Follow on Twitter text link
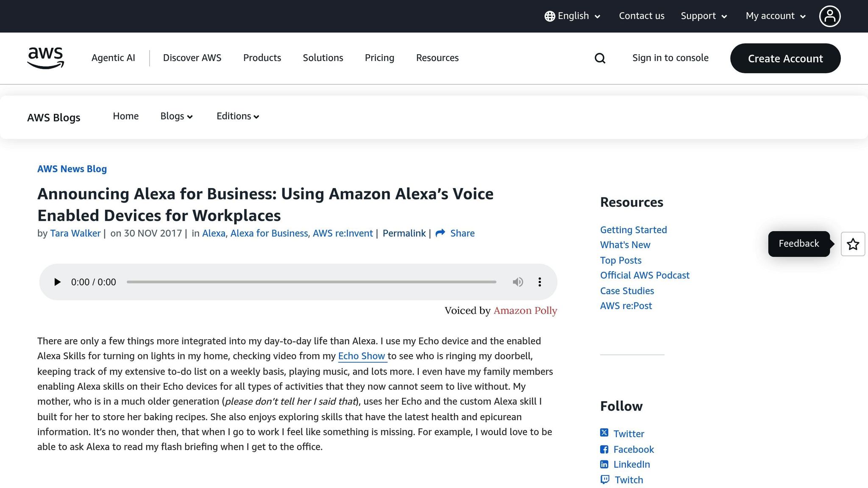This screenshot has height=488, width=868. point(629,434)
